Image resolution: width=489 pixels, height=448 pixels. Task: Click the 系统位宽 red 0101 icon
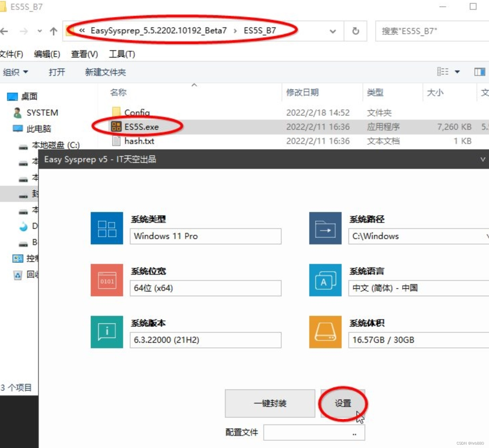107,280
